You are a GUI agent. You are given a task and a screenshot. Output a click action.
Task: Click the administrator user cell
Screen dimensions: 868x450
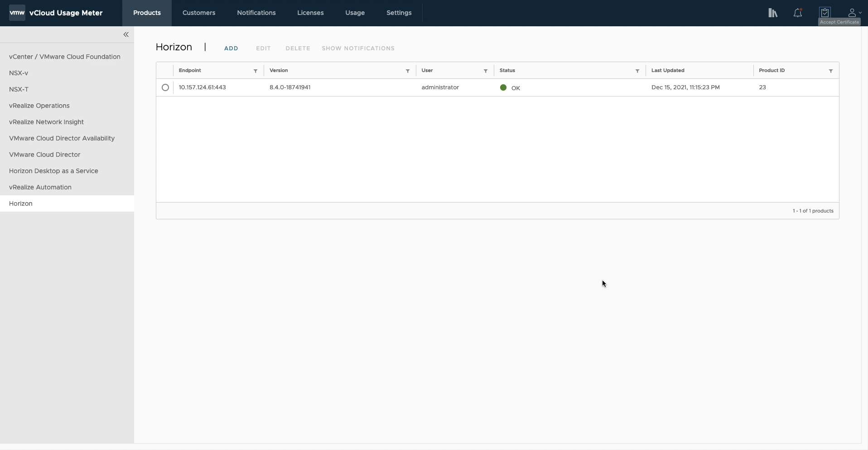[x=440, y=87]
